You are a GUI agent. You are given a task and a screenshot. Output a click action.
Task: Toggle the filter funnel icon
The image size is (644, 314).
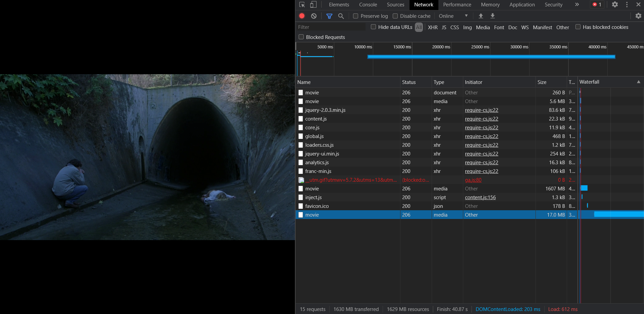tap(329, 16)
